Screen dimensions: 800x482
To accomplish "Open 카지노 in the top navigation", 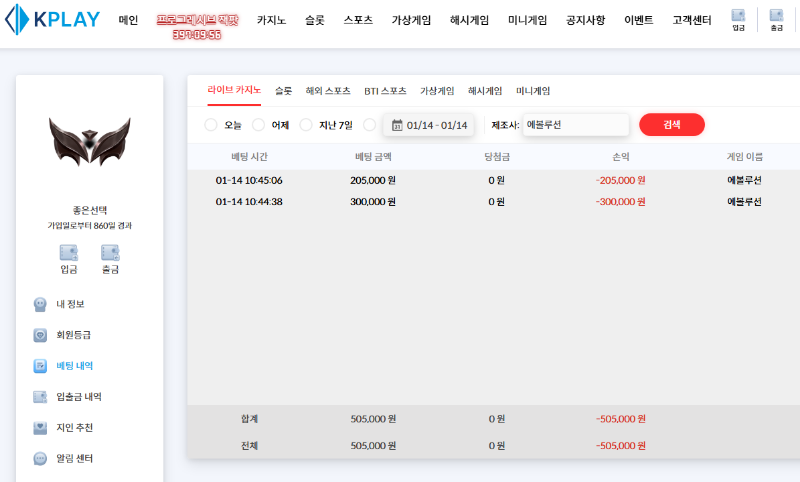I will pos(271,20).
